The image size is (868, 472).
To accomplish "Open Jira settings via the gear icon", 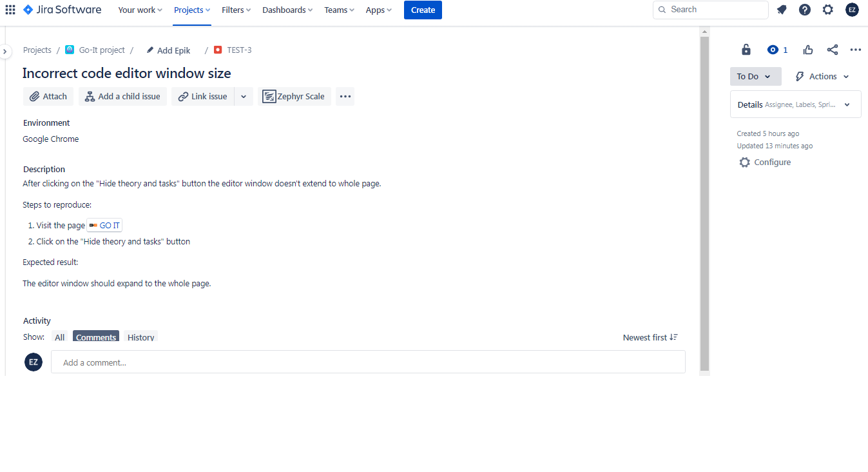I will coord(827,10).
